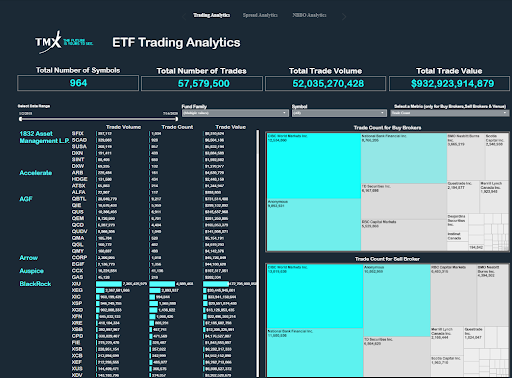This screenshot has height=378, width=512.
Task: Click RBC Capital Markets tile in Sell Broker treemap
Action: 453,295
